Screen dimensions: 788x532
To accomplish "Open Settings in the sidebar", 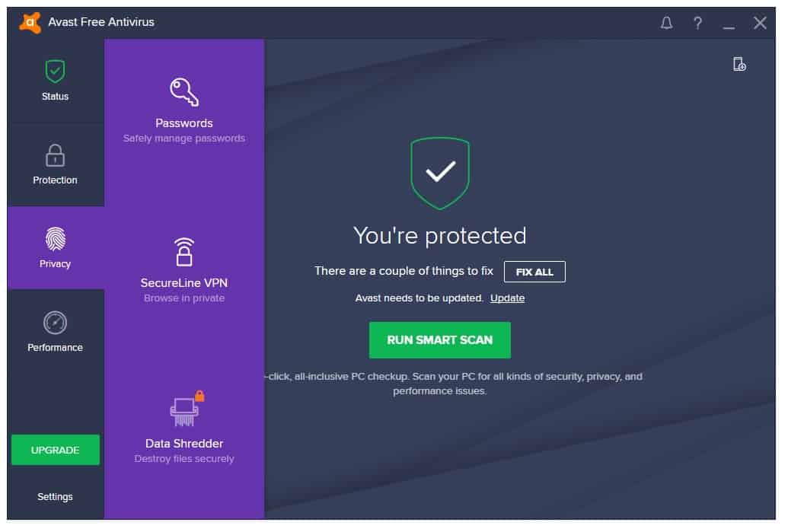I will coord(55,497).
